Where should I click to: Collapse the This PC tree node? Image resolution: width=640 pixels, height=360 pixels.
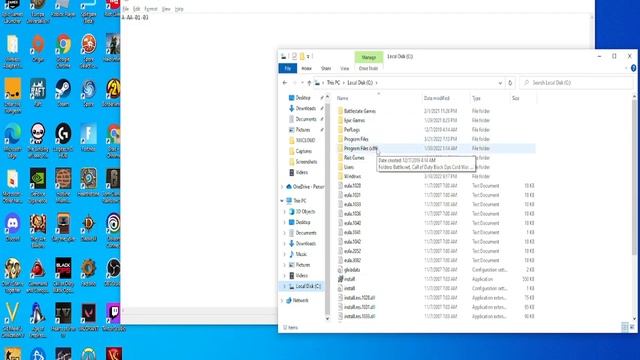point(282,201)
